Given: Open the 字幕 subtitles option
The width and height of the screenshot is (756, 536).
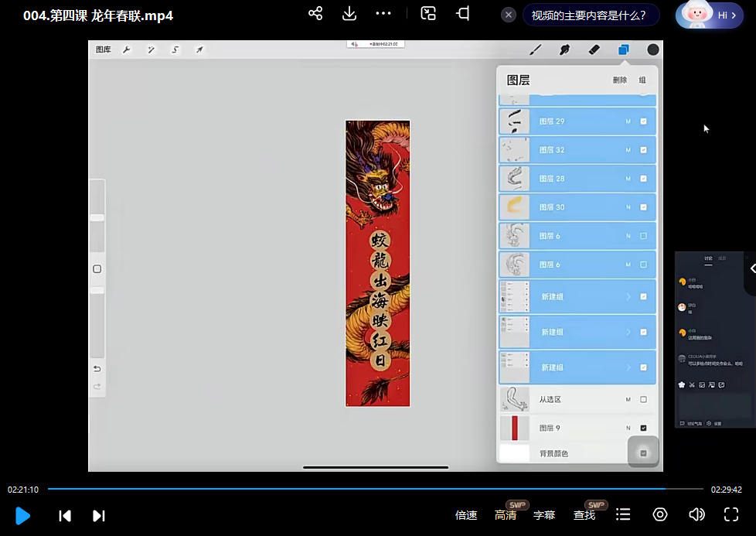Looking at the screenshot, I should pos(544,515).
